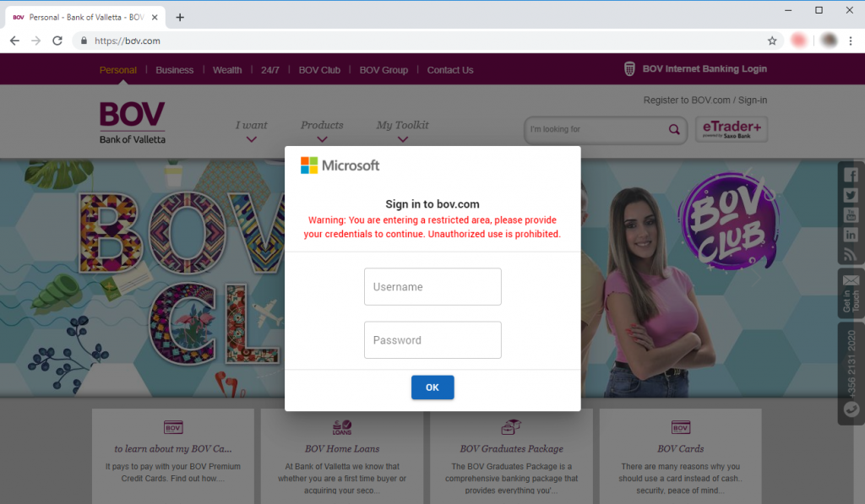This screenshot has width=865, height=504.
Task: Open the Business section
Action: tap(174, 70)
